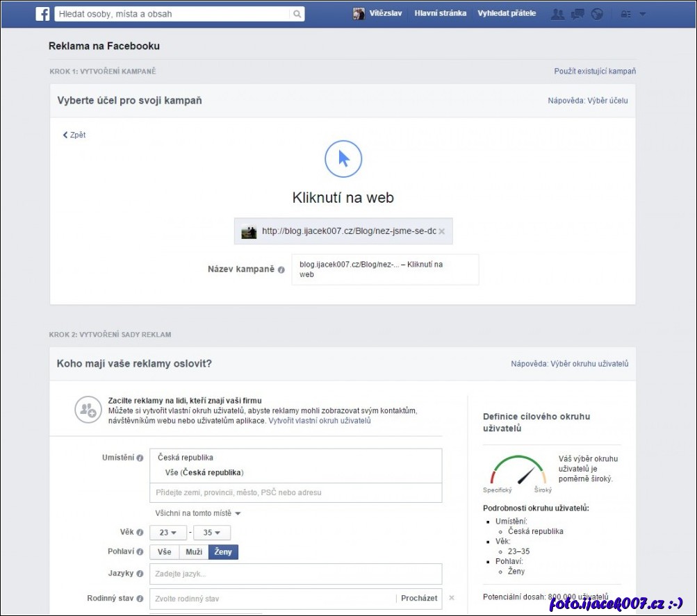Open Vyhledat přátele in top bar
This screenshot has width=697, height=616.
coord(507,13)
